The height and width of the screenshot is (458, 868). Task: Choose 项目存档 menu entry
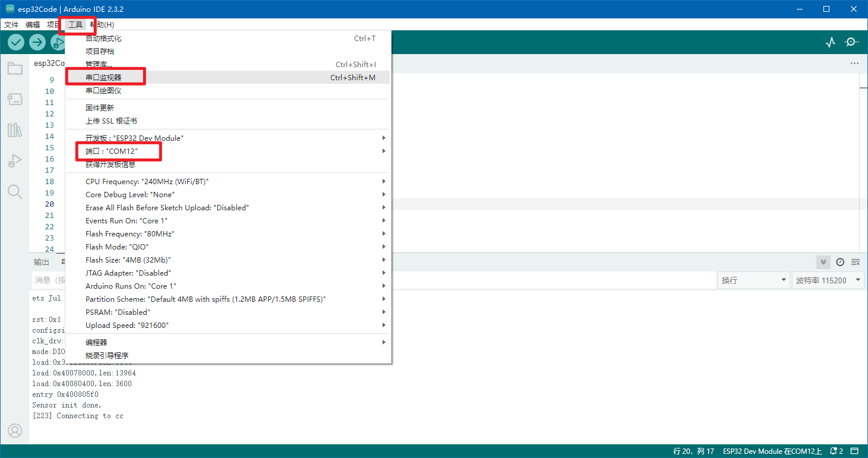(228, 51)
